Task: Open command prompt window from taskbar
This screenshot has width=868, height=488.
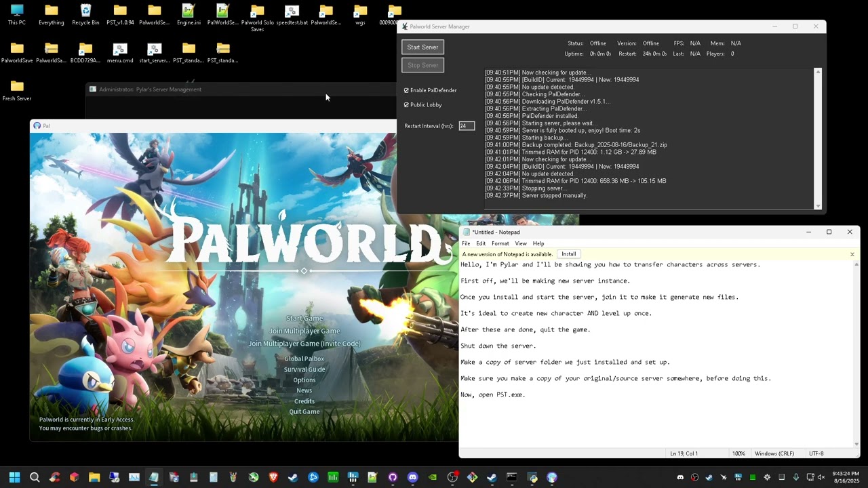Action: tap(512, 477)
